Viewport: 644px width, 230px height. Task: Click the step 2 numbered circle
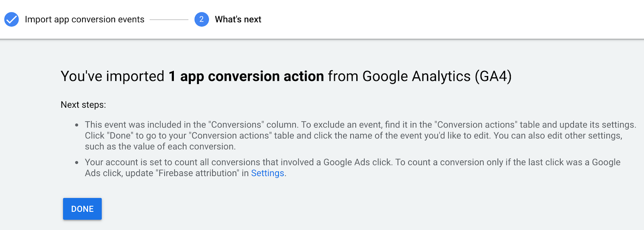[201, 19]
